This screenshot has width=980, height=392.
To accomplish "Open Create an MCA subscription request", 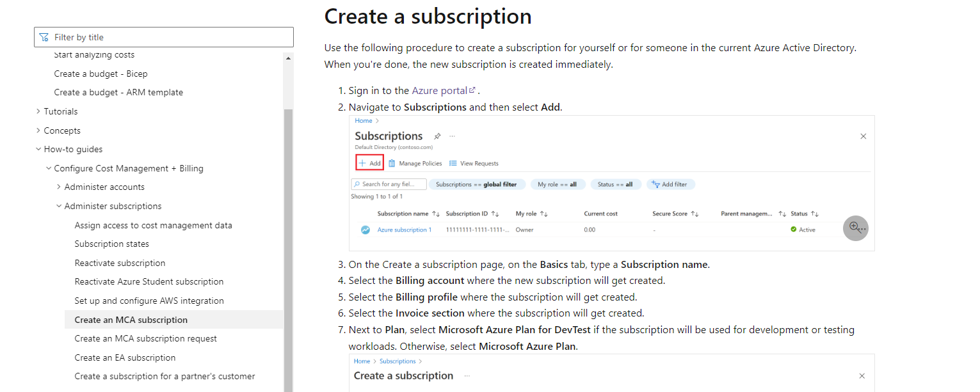I will [x=146, y=338].
